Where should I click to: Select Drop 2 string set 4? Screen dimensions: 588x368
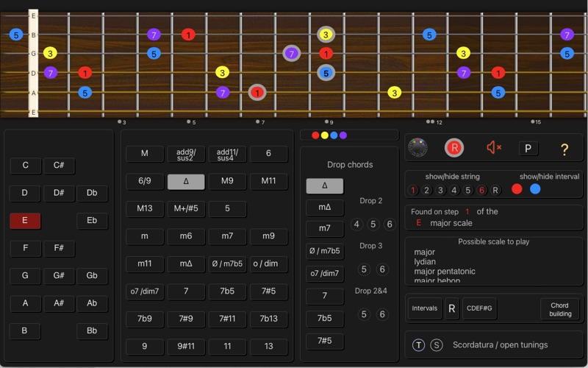pos(356,224)
